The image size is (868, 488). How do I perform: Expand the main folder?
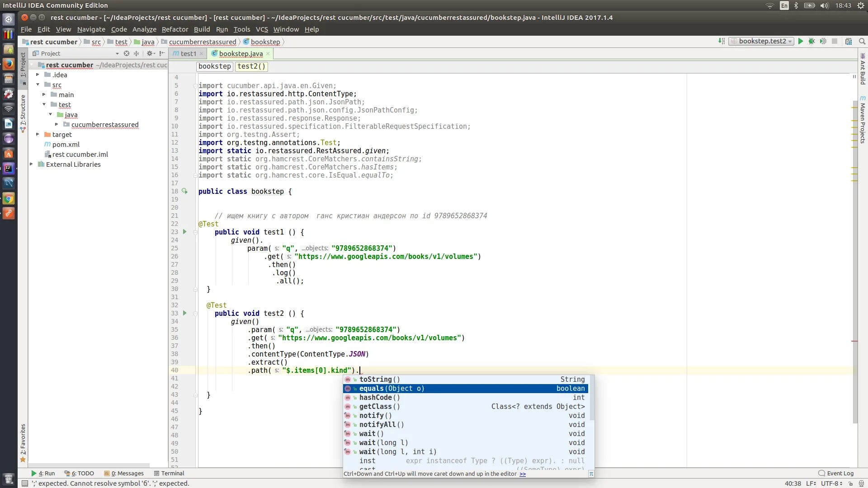(x=44, y=95)
